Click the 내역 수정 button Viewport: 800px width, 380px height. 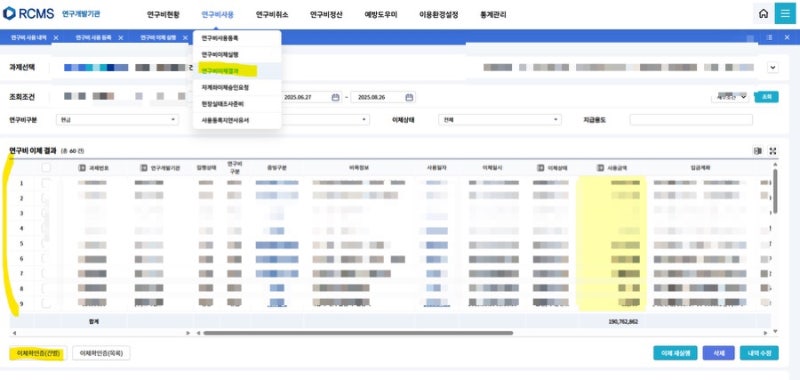pyautogui.click(x=759, y=353)
